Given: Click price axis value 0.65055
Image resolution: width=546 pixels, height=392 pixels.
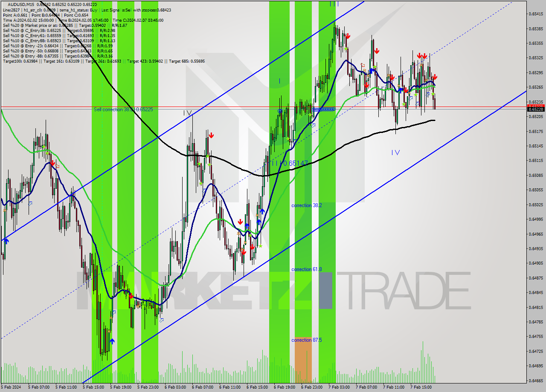Looking at the screenshot, I should (536, 190).
